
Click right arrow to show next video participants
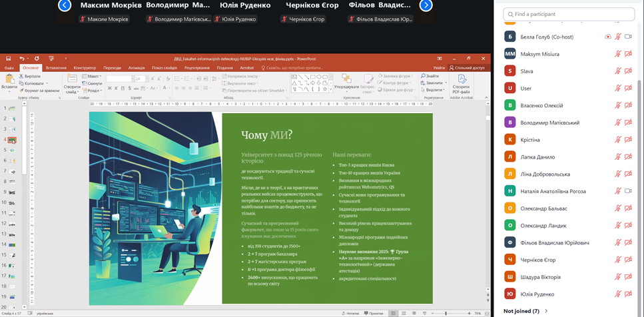(426, 6)
